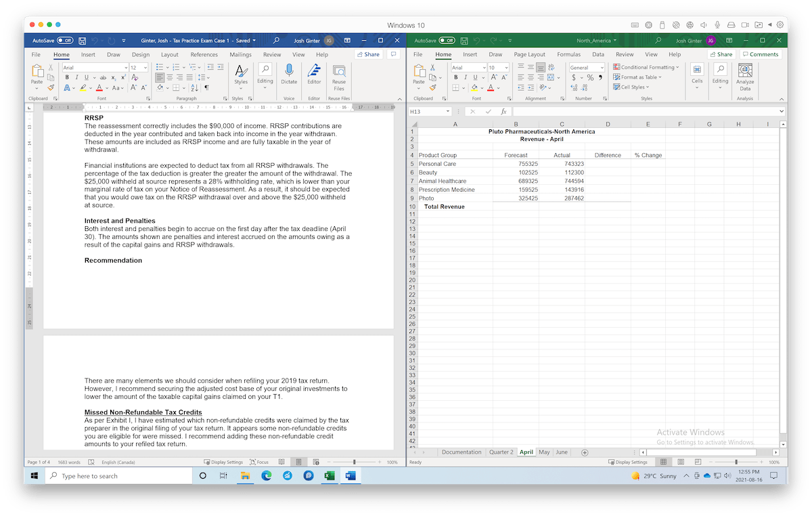
Task: Click the Save icon in the Word title bar
Action: (82, 41)
